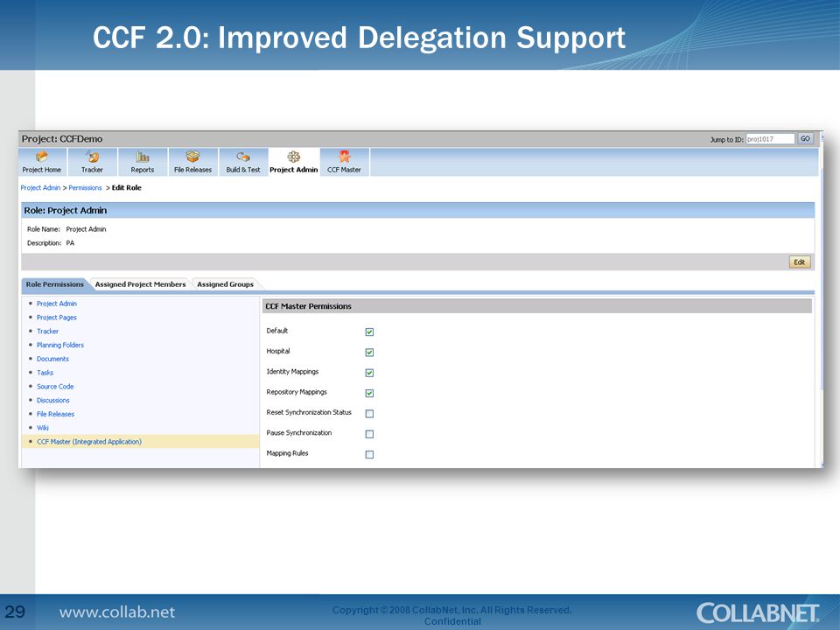This screenshot has width=840, height=630.
Task: Open the Project Home icon
Action: pyautogui.click(x=42, y=157)
